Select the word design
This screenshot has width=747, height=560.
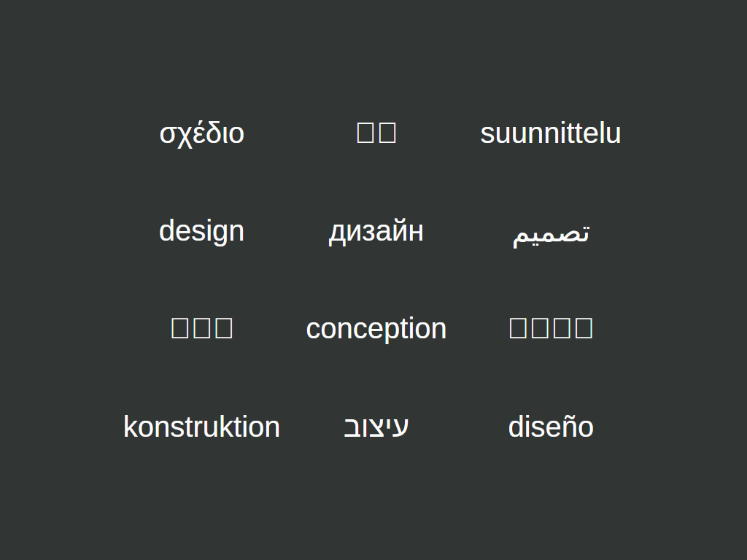(x=201, y=231)
